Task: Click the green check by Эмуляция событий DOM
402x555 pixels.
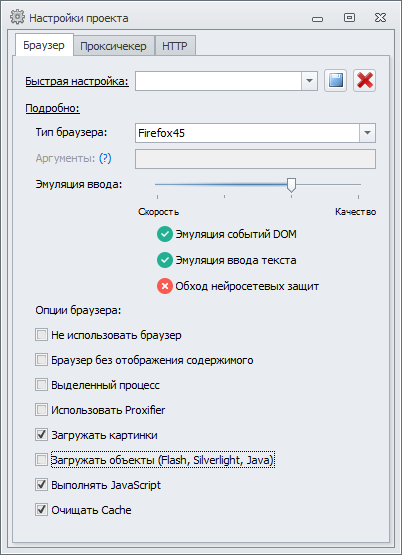Action: pos(165,234)
